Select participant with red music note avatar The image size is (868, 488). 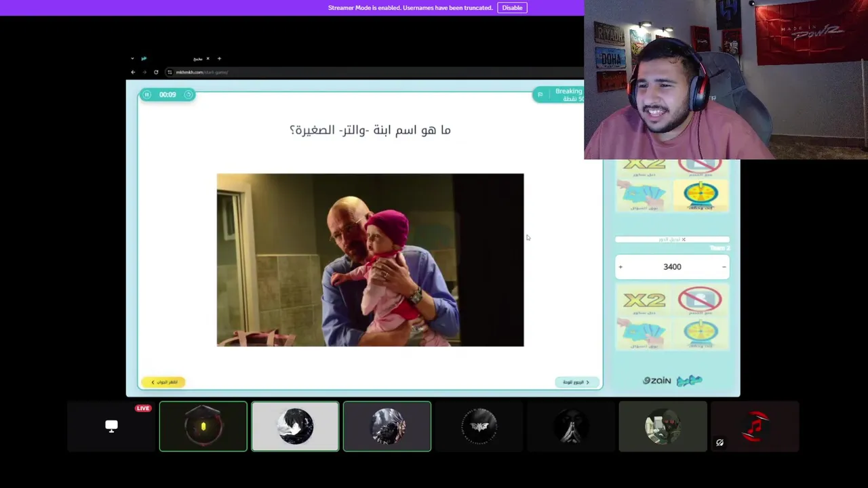click(755, 426)
